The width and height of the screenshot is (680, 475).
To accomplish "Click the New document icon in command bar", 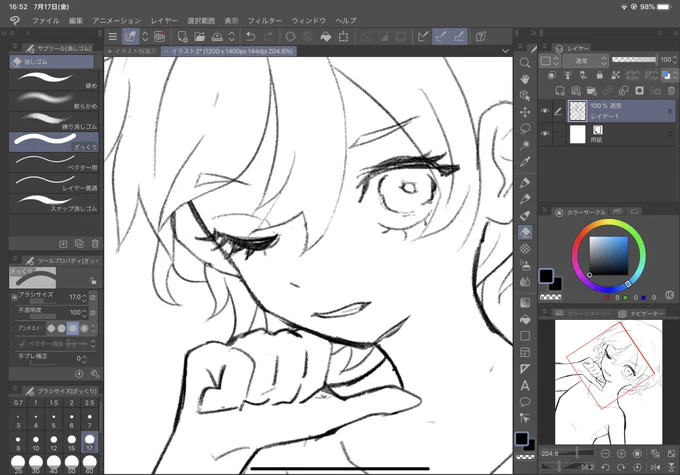I will coord(182,36).
